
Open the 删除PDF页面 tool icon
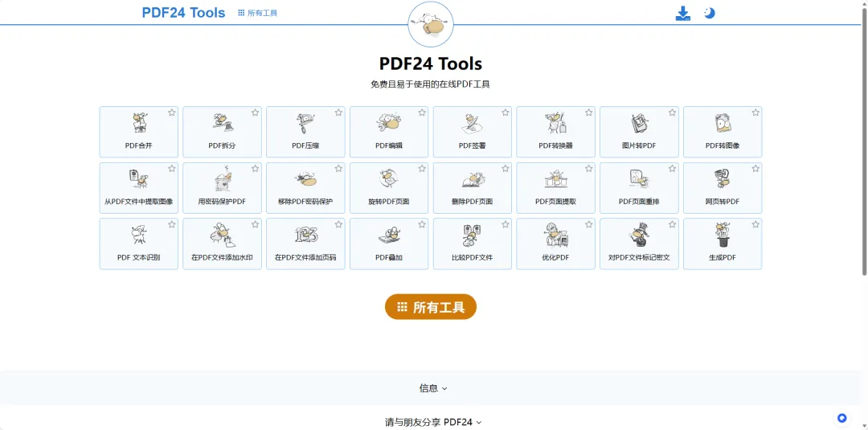(473, 178)
